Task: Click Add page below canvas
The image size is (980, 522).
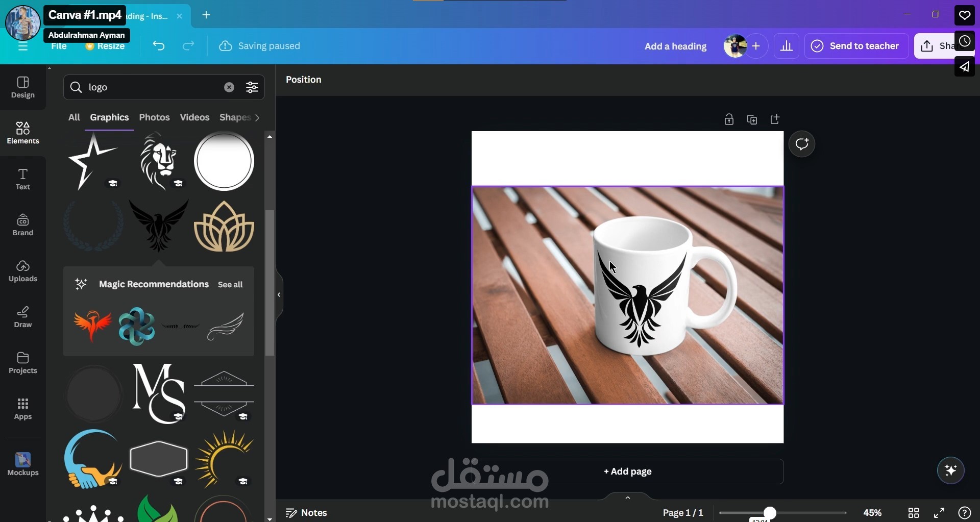Action: tap(627, 471)
